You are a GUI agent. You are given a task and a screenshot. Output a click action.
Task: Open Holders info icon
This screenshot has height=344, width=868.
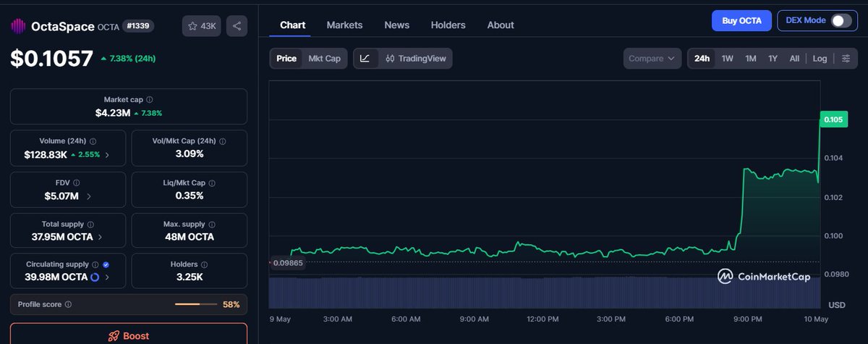[204, 265]
